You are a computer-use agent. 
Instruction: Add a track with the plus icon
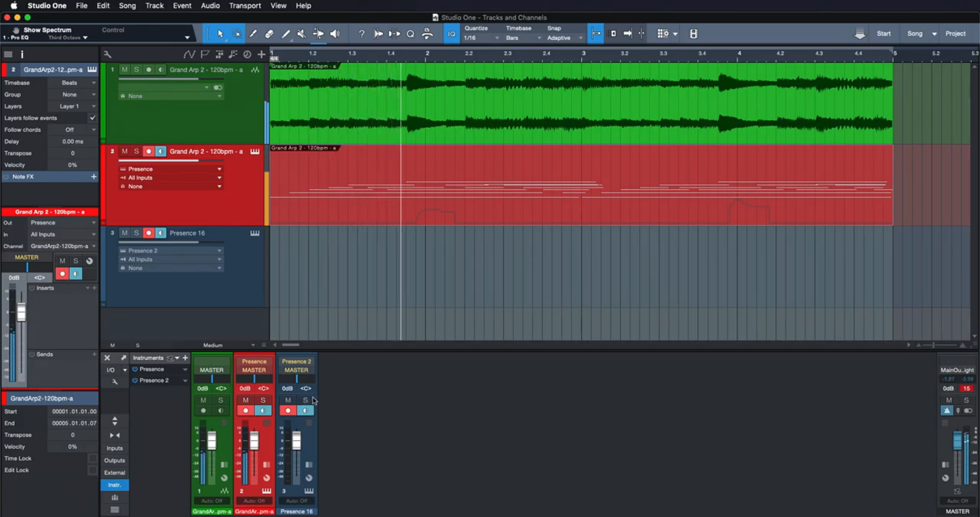pyautogui.click(x=261, y=54)
